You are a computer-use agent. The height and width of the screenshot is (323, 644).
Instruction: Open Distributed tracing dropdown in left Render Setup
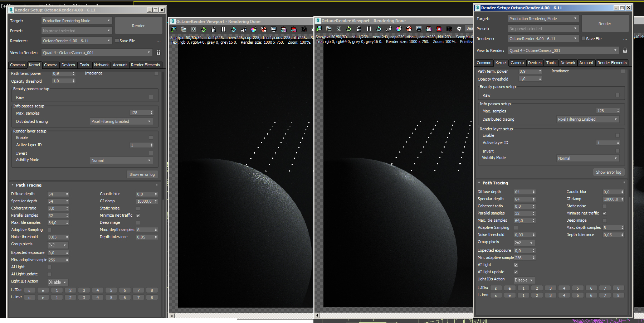pos(121,121)
